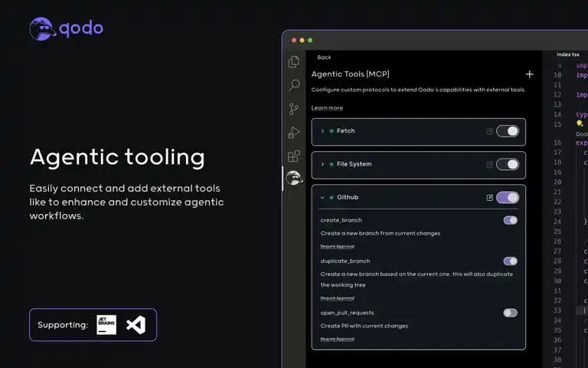Click 'Create a new branch from current changes' text
The width and height of the screenshot is (588, 368).
381,233
